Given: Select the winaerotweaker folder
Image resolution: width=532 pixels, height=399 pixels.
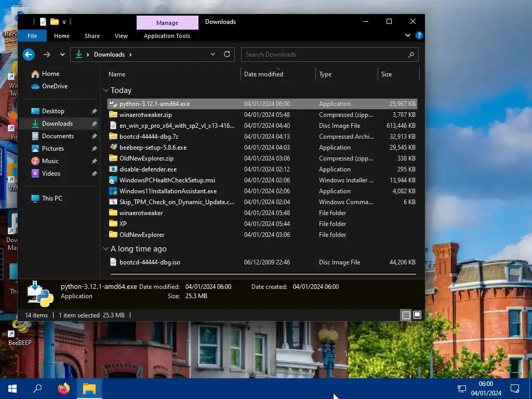Looking at the screenshot, I should point(262,212).
